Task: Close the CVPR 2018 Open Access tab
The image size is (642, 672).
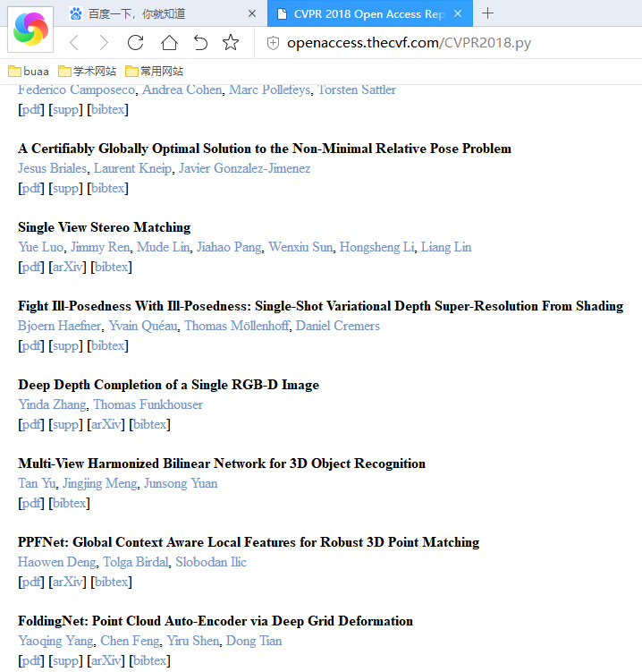Action: coord(458,13)
